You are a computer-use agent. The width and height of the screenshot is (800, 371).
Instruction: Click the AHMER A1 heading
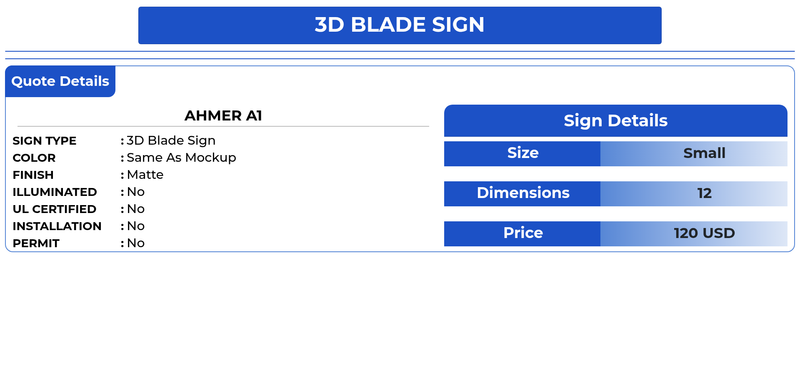223,116
